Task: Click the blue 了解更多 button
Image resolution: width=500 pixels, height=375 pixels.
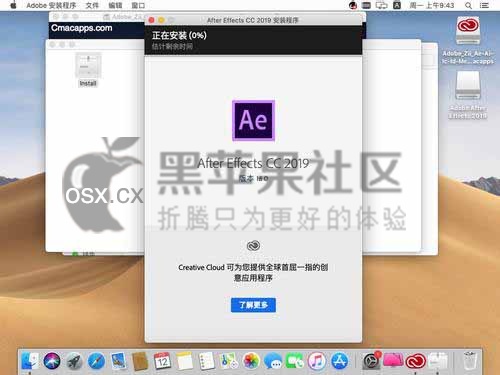Action: pos(253,305)
